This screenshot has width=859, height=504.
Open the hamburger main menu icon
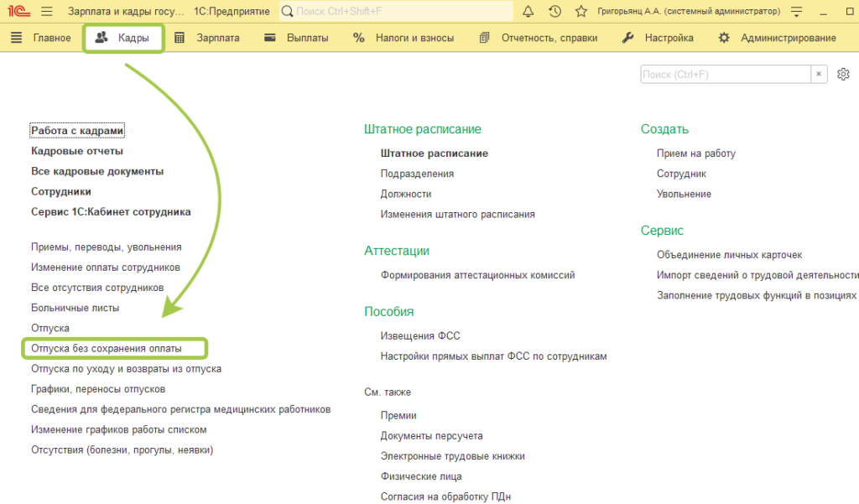[46, 12]
